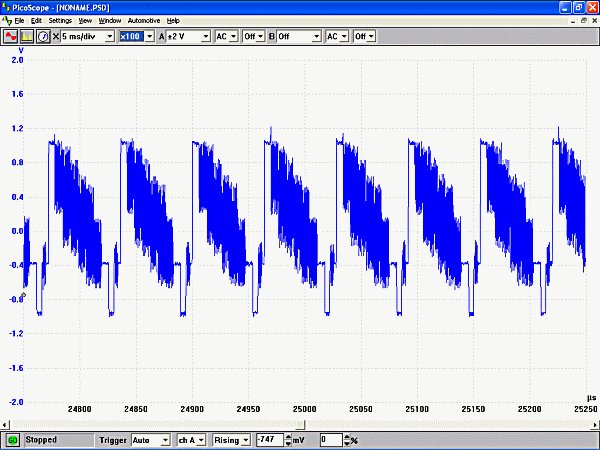Open the Settings menu
The height and width of the screenshot is (450, 600).
[60, 21]
